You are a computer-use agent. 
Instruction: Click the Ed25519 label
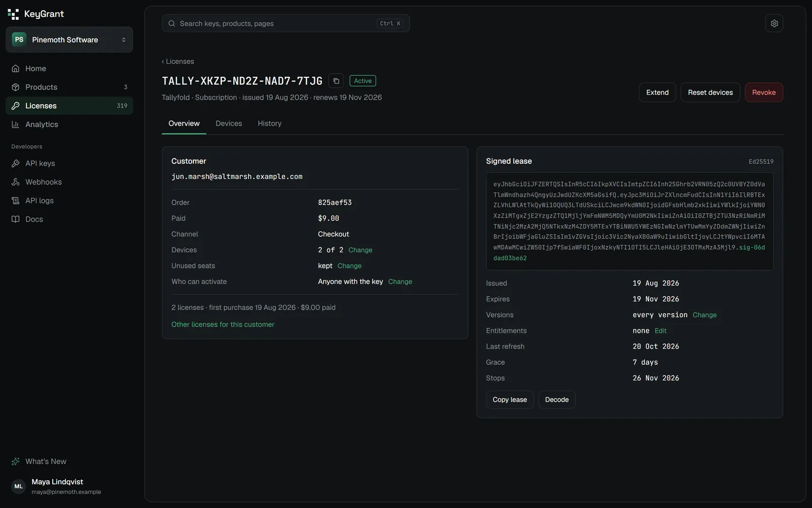(x=761, y=162)
